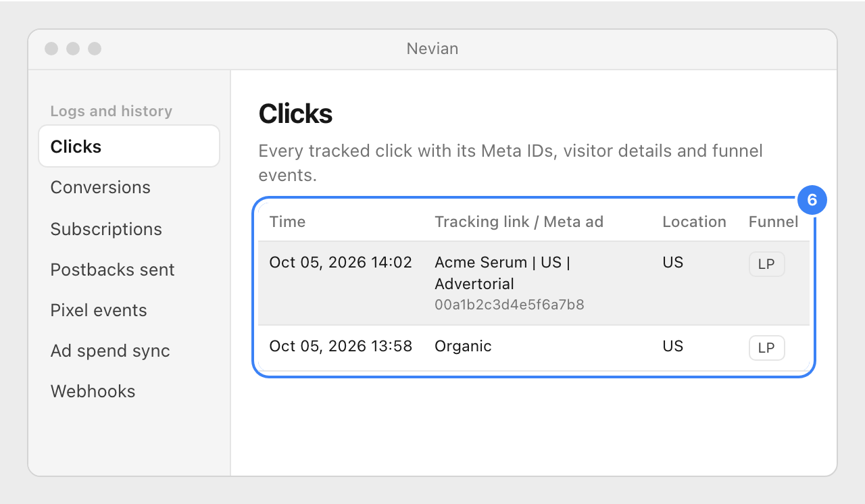The width and height of the screenshot is (865, 504).
Task: Click the zoom window button
Action: [x=95, y=49]
